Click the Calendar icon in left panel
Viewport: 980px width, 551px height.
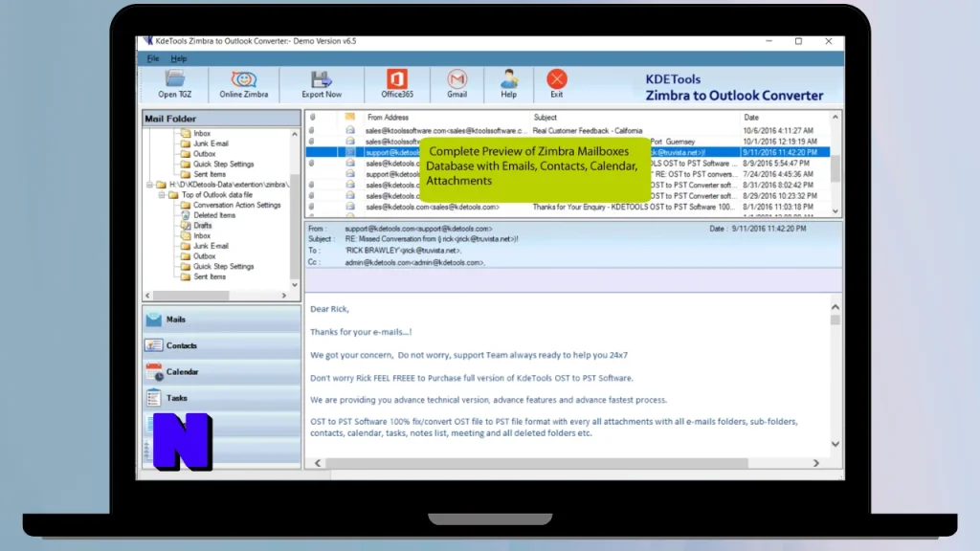point(154,372)
